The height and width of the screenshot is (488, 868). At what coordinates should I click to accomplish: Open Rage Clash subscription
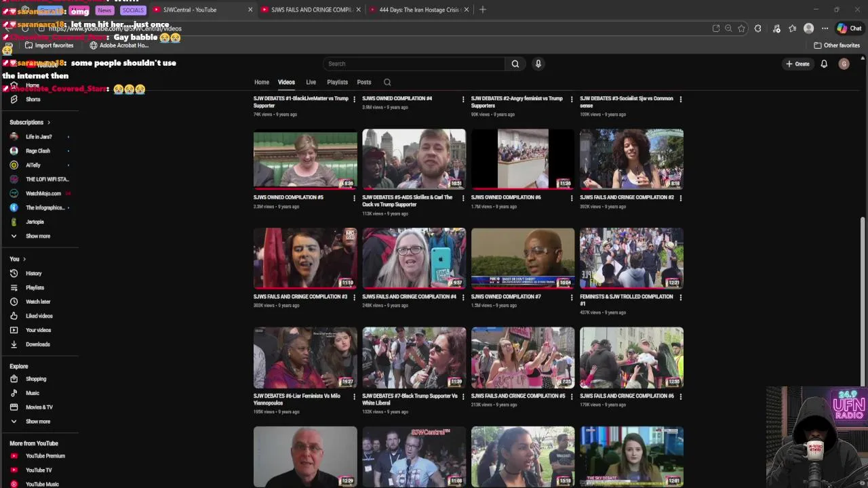38,151
